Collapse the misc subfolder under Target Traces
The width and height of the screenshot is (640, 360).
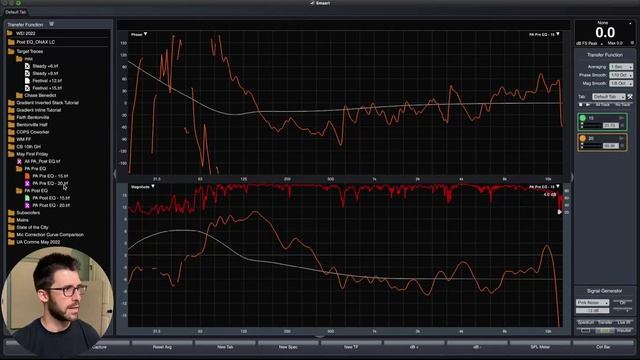point(19,59)
